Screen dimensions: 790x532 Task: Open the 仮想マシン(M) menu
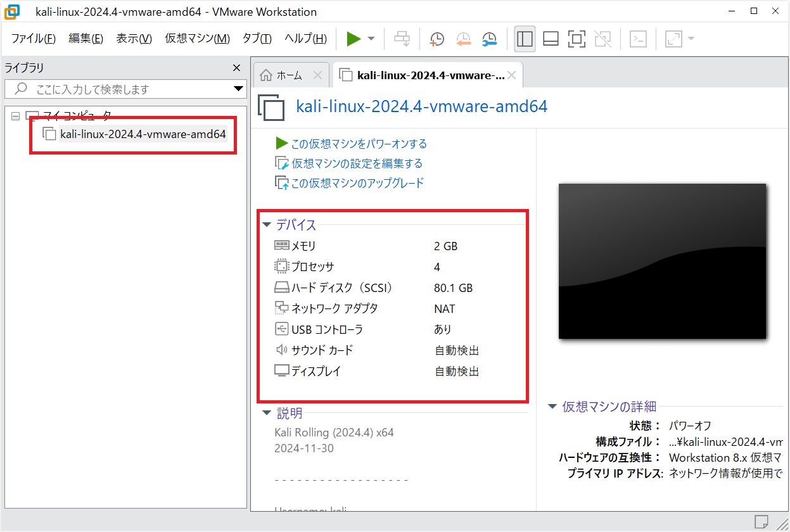click(x=197, y=39)
